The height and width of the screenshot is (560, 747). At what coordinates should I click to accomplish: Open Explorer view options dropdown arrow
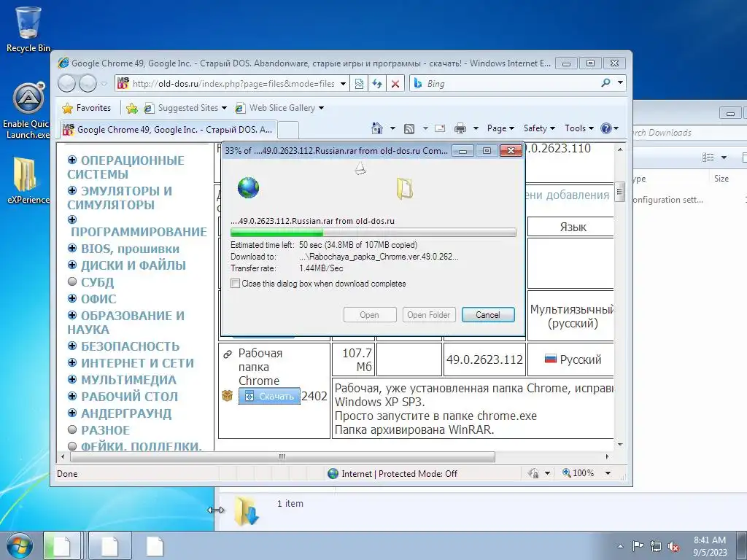(724, 157)
